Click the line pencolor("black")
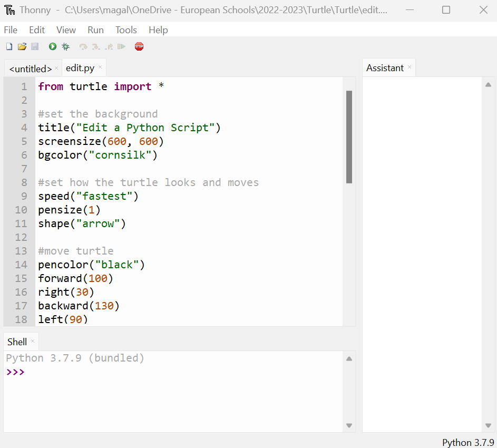The image size is (497, 448). point(91,265)
